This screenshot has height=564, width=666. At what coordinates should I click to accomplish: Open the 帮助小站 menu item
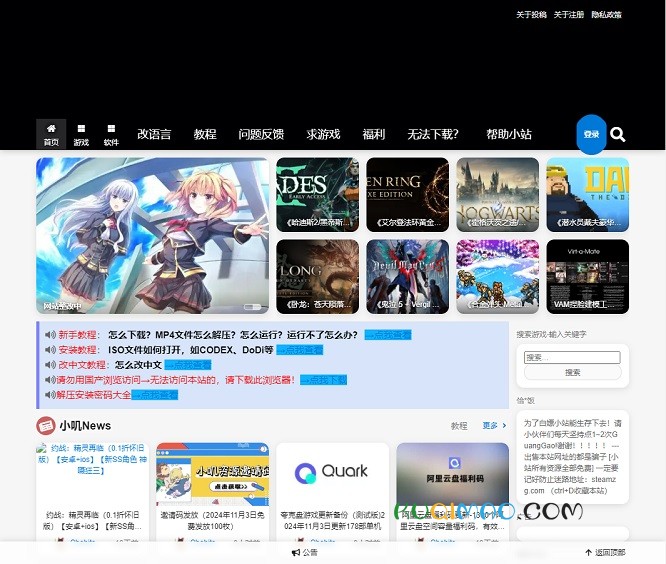tap(509, 134)
